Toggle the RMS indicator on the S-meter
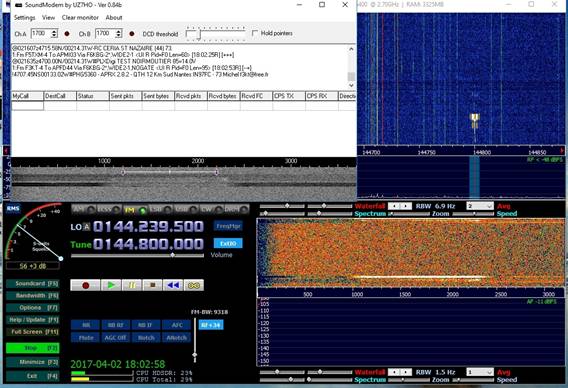Viewport: 568px width, 388px height. tap(13, 208)
